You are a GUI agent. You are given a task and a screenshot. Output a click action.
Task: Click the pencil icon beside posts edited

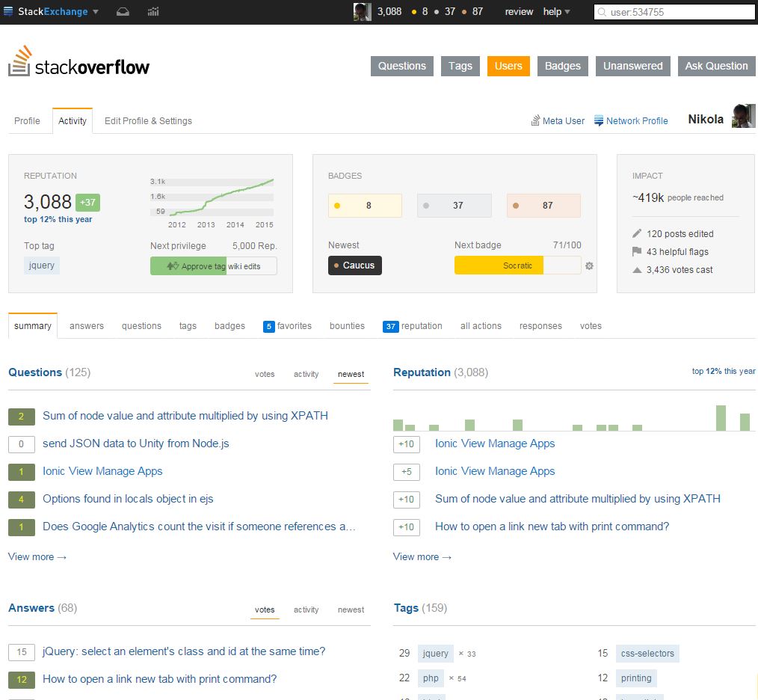[637, 233]
